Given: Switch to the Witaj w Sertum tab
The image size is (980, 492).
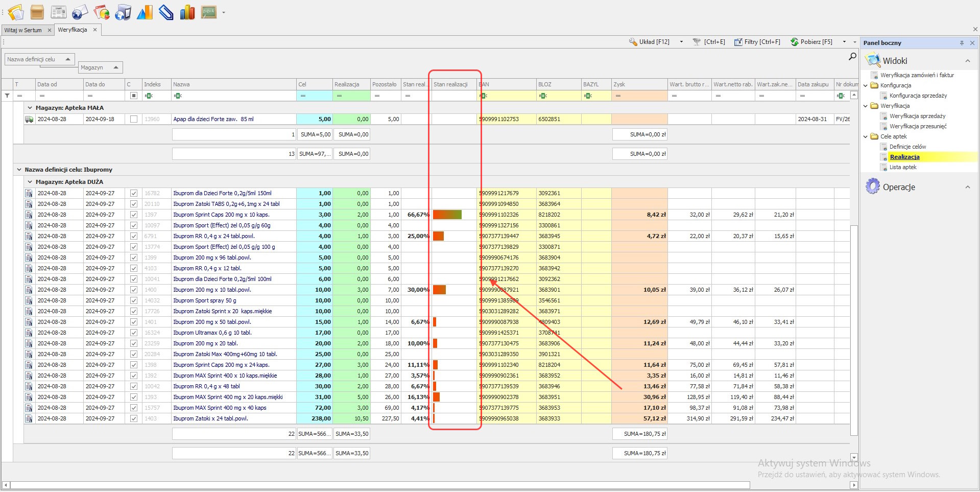Looking at the screenshot, I should click(23, 30).
